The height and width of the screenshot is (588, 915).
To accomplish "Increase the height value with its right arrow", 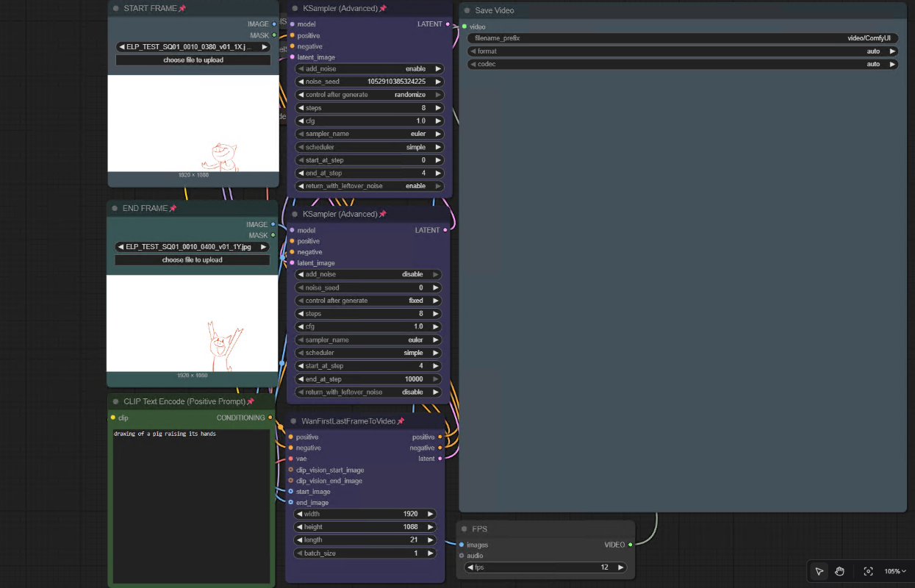I will tap(431, 527).
